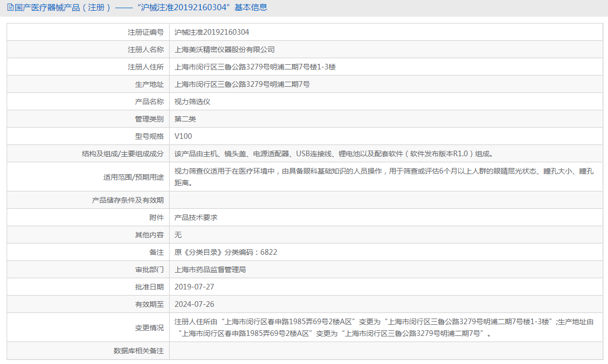Click the document icon beside the page title

click(10, 7)
